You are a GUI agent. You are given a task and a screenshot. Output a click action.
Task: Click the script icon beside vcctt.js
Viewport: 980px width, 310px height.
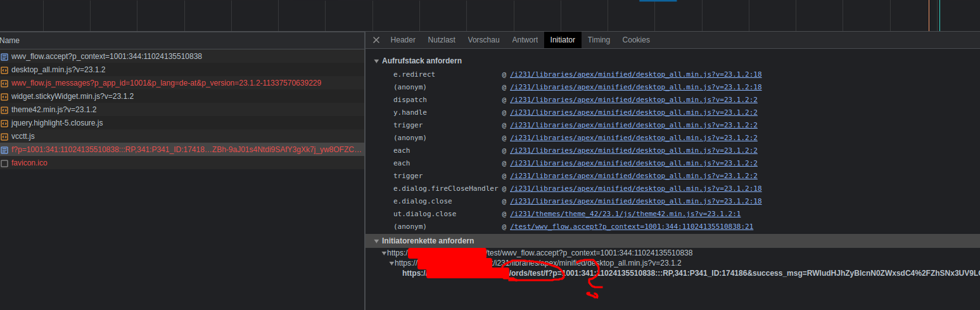[x=4, y=136]
